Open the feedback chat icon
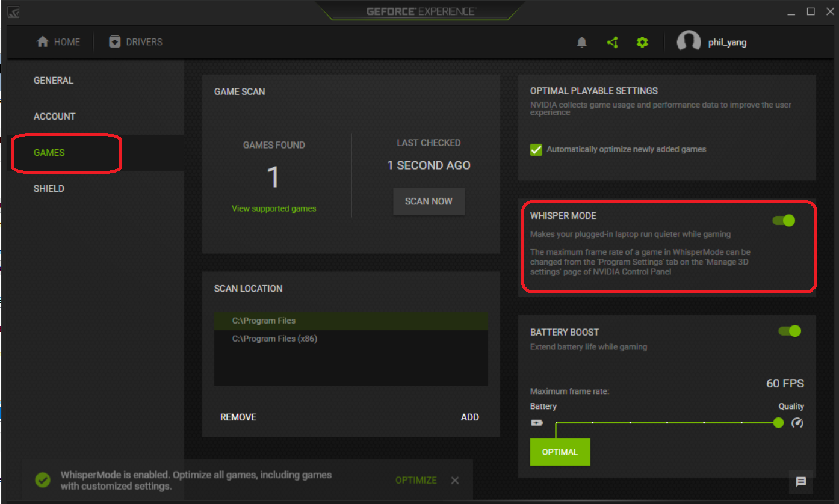 [800, 481]
